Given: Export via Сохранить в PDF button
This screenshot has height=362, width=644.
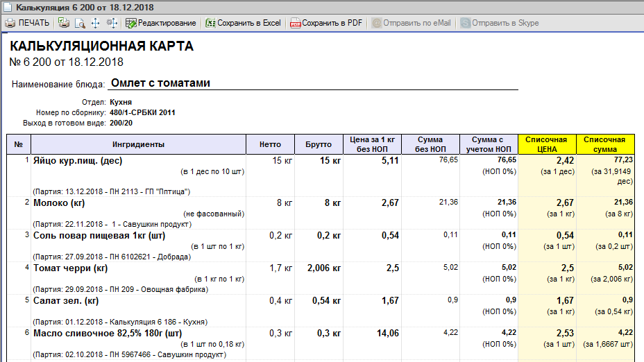Looking at the screenshot, I should coord(327,23).
